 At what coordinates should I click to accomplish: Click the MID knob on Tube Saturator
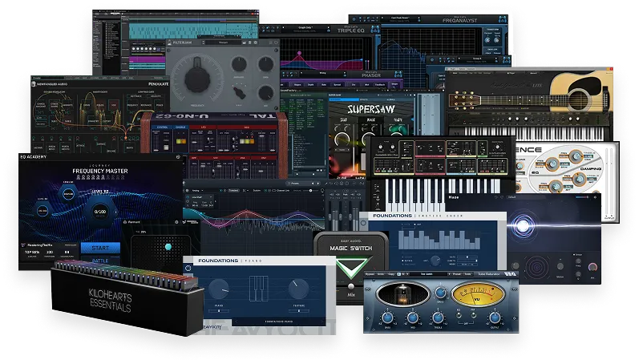pos(412,317)
